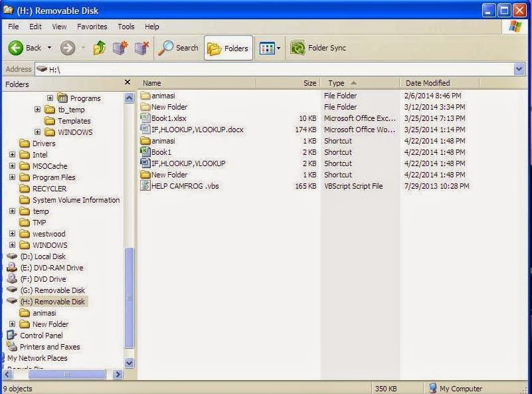The height and width of the screenshot is (394, 532).
Task: Select My Network Places in tree
Action: (x=37, y=358)
